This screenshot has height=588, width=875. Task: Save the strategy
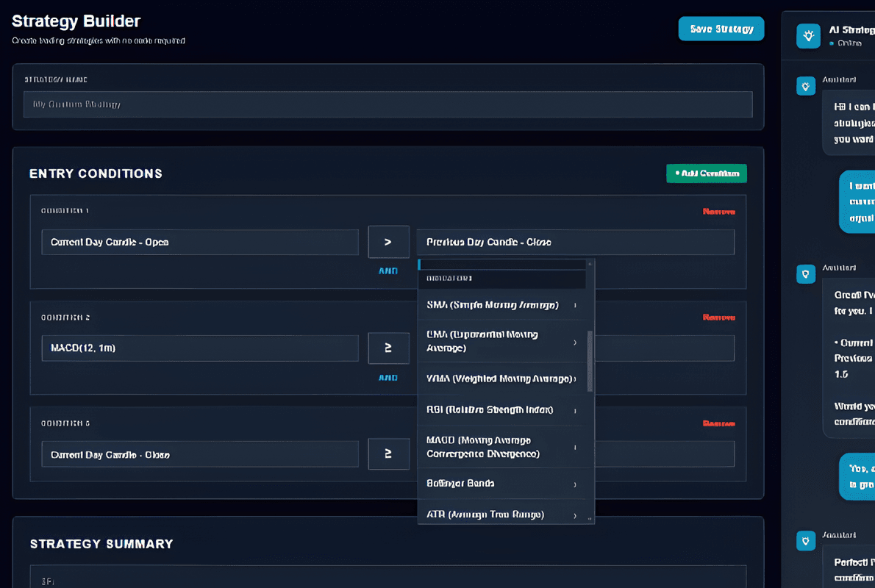[x=721, y=29]
